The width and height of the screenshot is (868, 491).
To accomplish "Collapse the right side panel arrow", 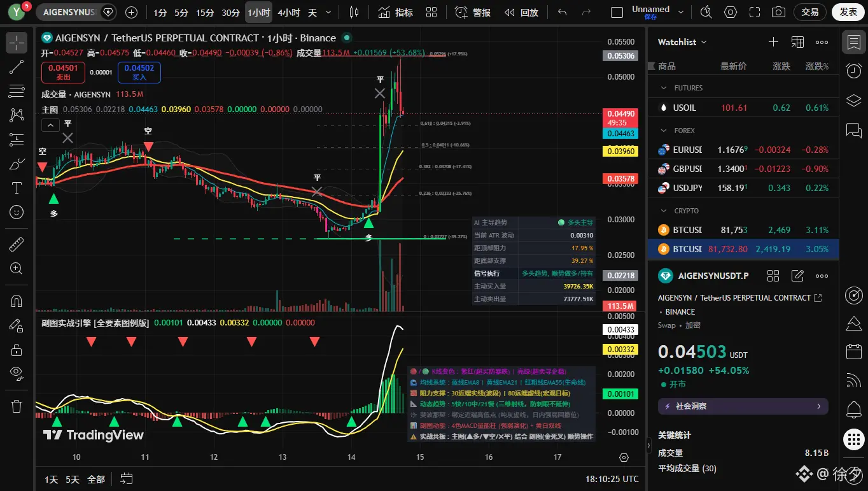I will 650,446.
